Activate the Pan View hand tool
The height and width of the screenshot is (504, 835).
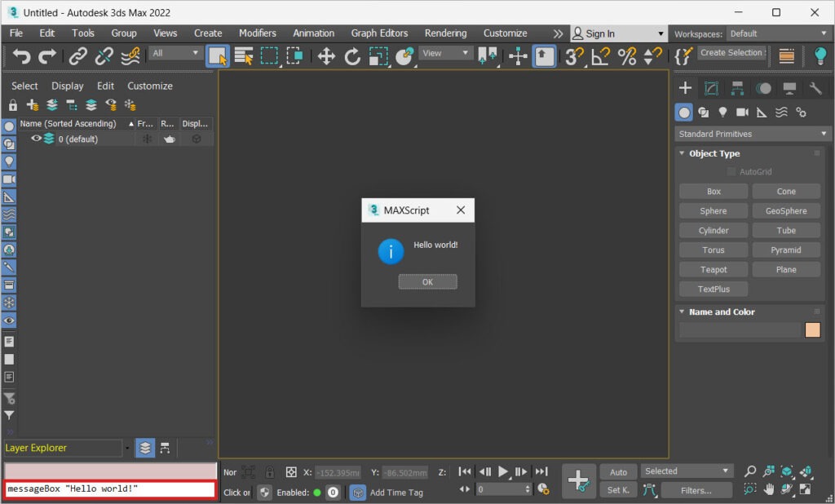click(769, 489)
